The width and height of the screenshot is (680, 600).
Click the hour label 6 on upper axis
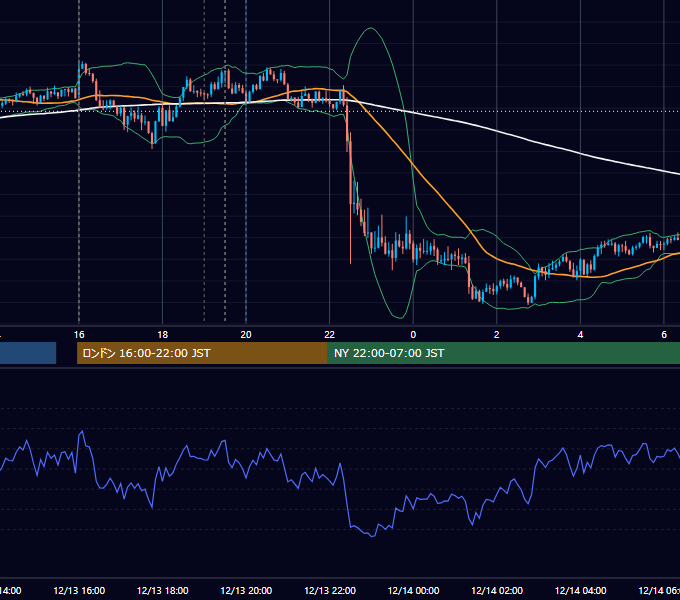point(664,335)
